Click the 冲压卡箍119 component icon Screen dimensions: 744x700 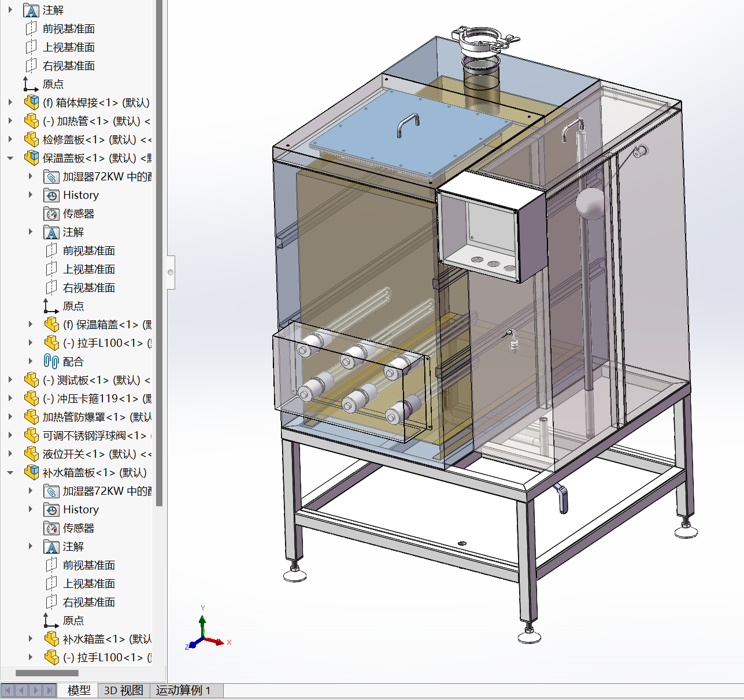(x=32, y=399)
